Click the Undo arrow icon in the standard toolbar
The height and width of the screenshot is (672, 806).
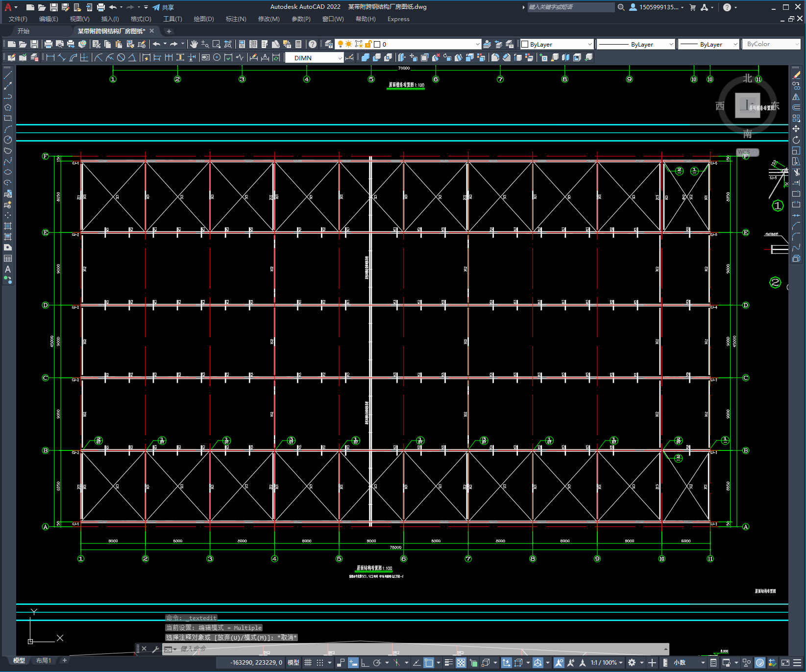(x=156, y=44)
